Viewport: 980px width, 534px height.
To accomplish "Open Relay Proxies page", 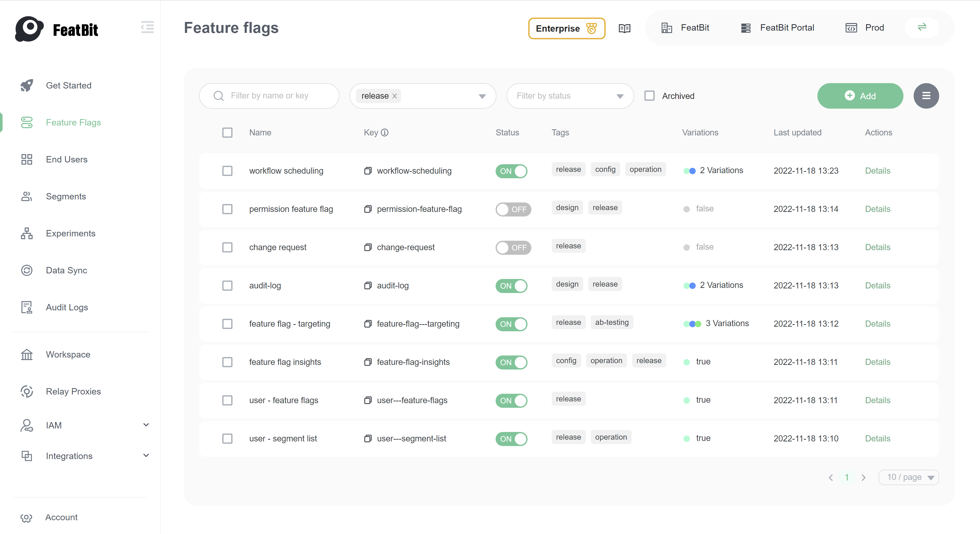I will [73, 391].
